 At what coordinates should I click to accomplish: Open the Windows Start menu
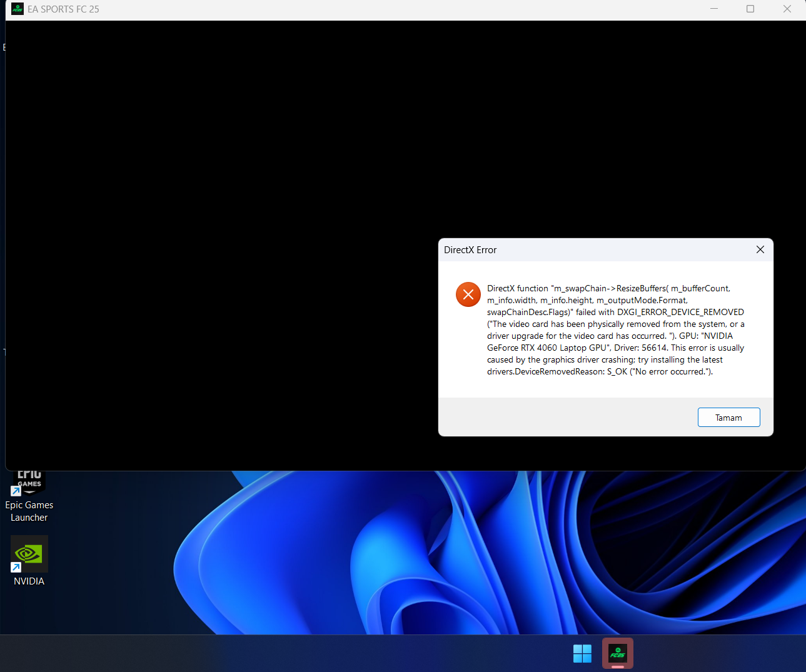[x=582, y=653]
